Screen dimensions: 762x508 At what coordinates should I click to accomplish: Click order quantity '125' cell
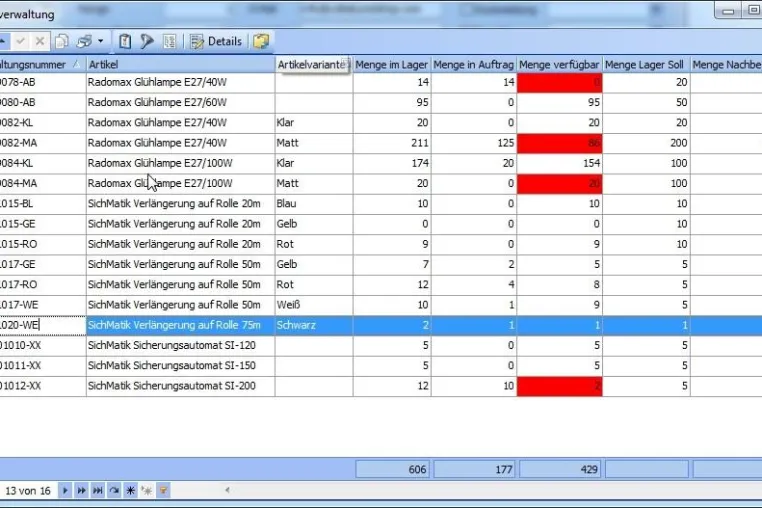point(474,143)
